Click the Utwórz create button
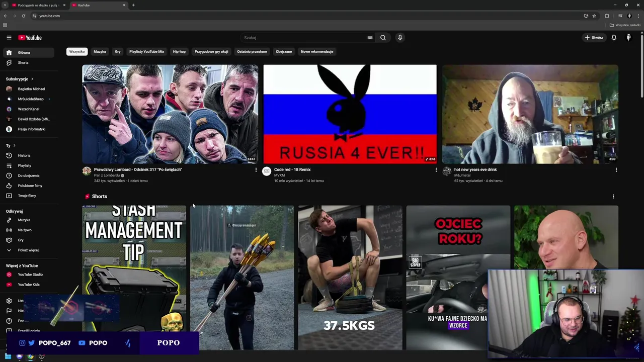 click(594, 38)
